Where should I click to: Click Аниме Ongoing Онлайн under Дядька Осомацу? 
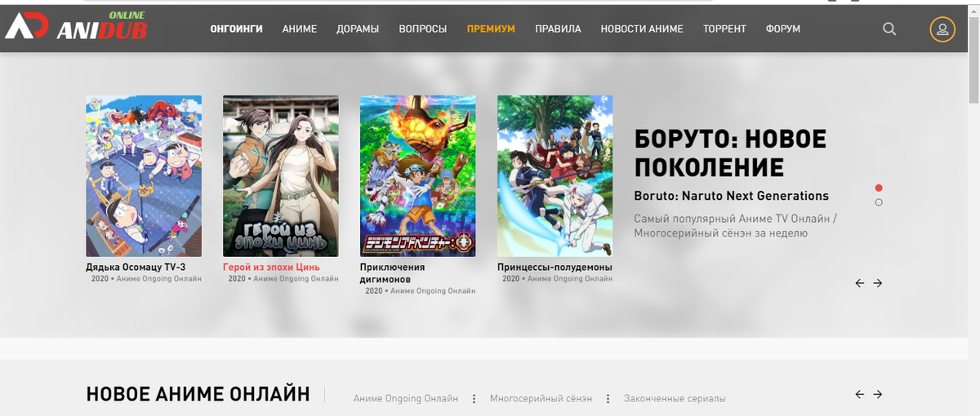158,279
